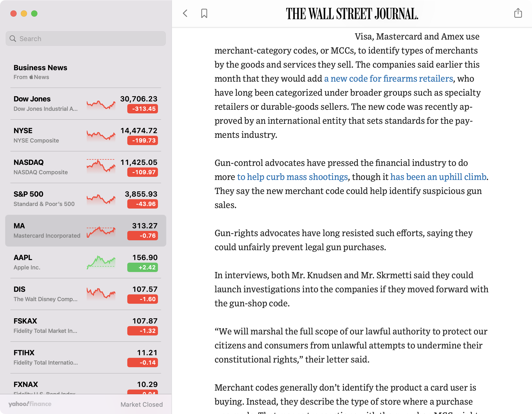Select the NYSE Composite ticker row

point(86,135)
